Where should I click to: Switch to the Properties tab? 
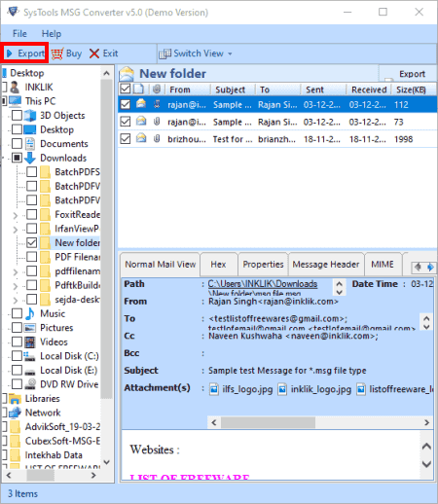[263, 265]
